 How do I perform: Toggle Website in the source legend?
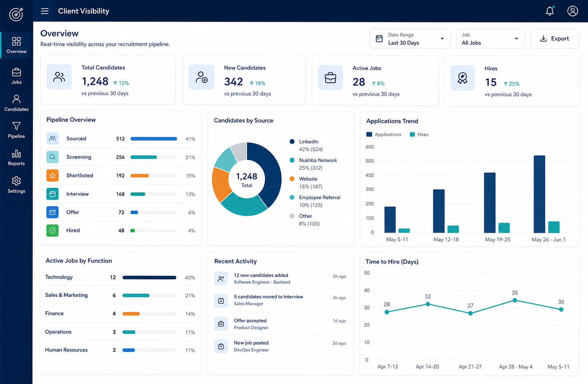306,183
